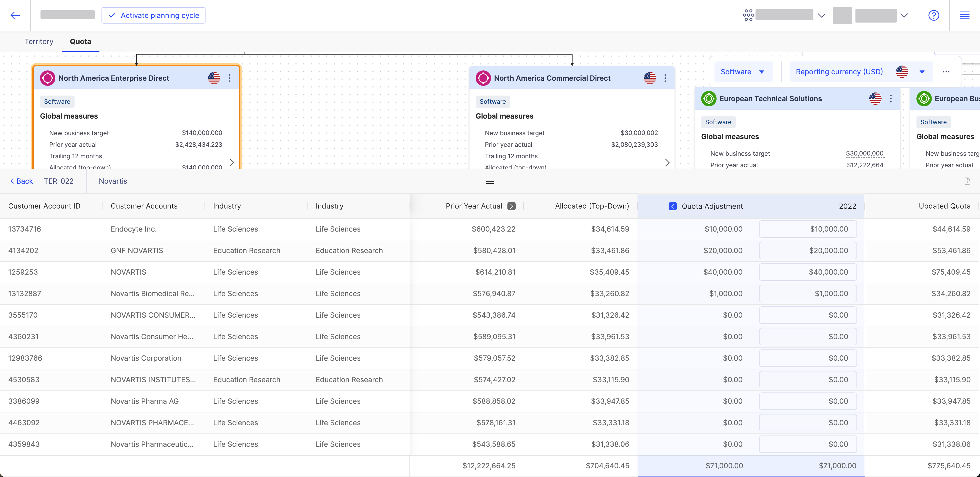980x477 pixels.
Task: Open the Software product dropdown
Action: (743, 71)
